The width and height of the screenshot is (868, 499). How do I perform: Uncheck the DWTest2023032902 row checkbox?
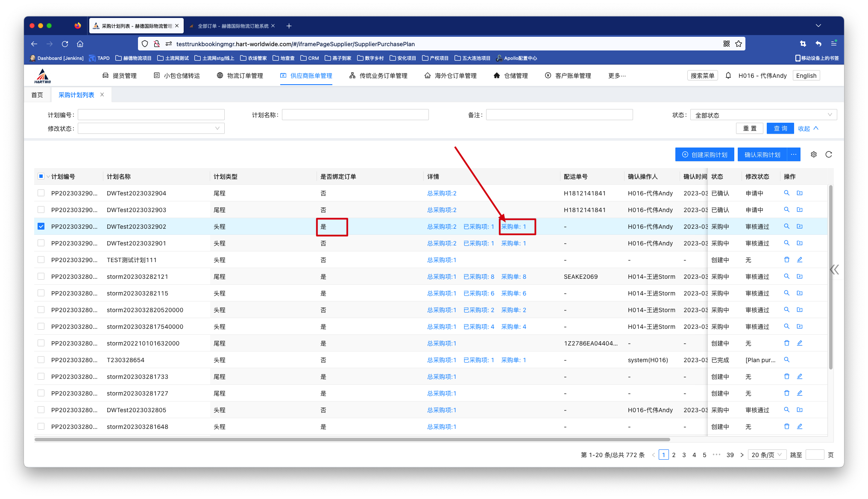41,226
